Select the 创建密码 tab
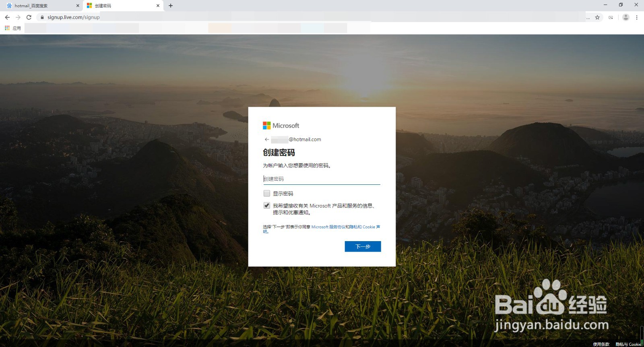 click(123, 6)
